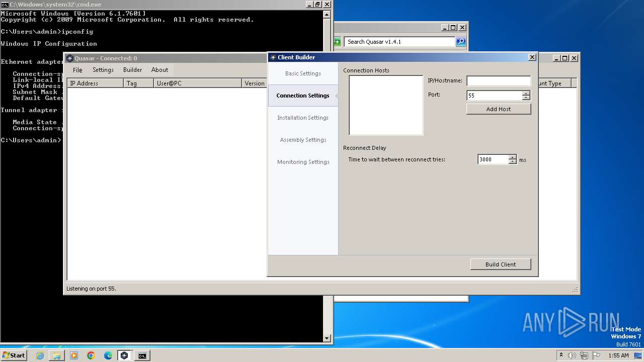
Task: Sort by Version column header
Action: click(x=255, y=83)
